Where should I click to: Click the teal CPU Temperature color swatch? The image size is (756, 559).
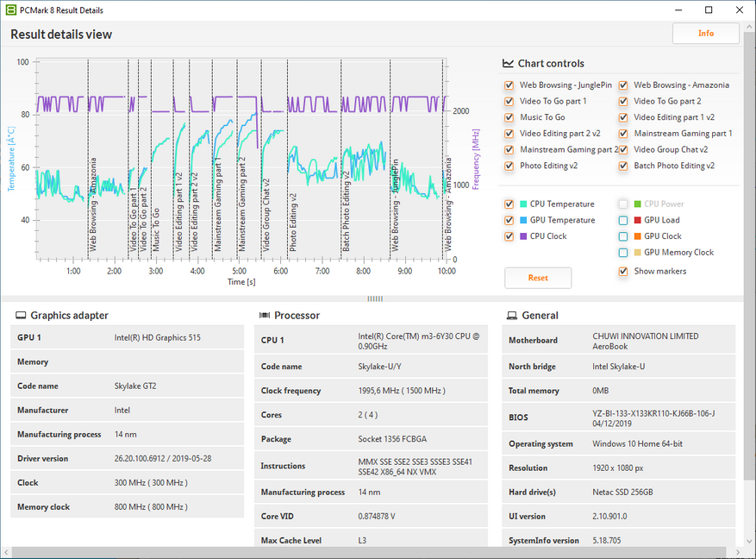click(x=522, y=204)
